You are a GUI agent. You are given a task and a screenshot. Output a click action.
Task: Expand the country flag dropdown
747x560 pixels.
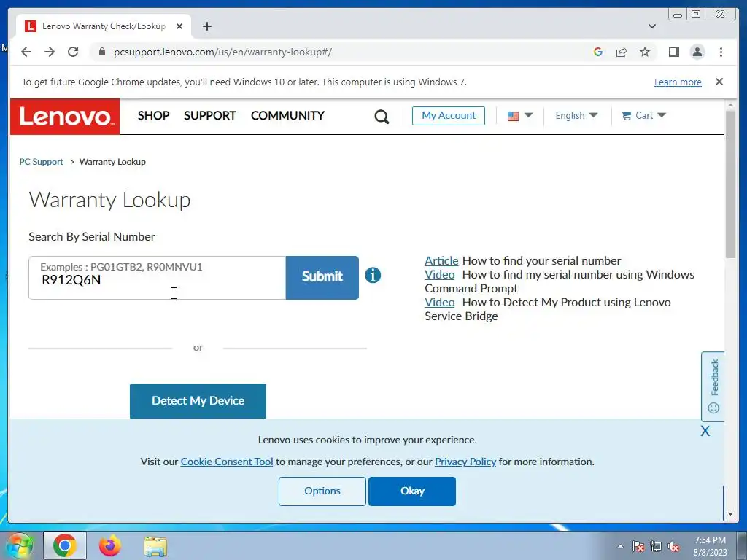(519, 116)
